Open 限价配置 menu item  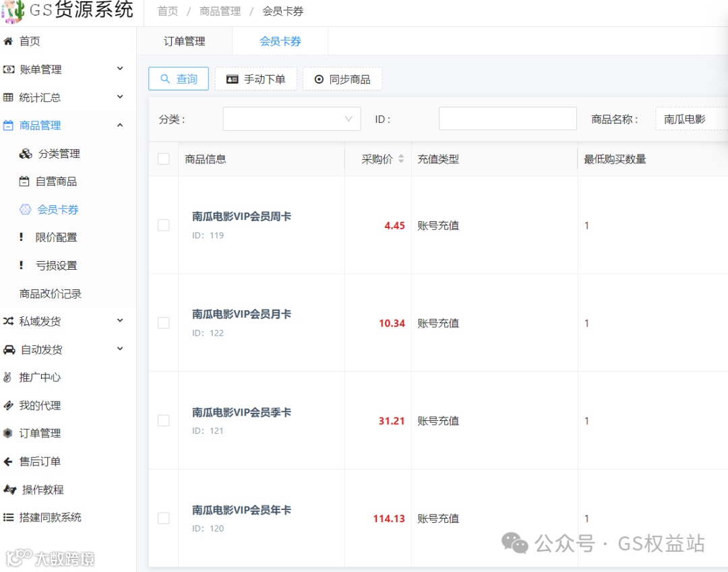pyautogui.click(x=56, y=237)
